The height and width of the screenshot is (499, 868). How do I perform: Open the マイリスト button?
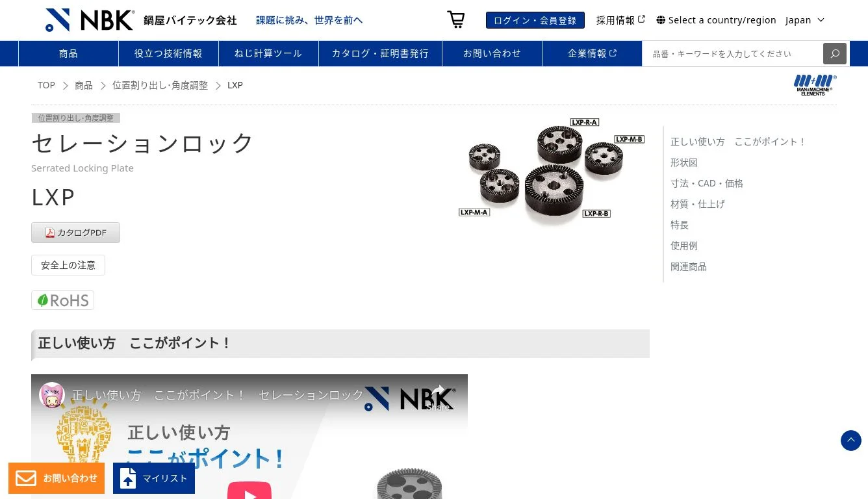coord(154,478)
